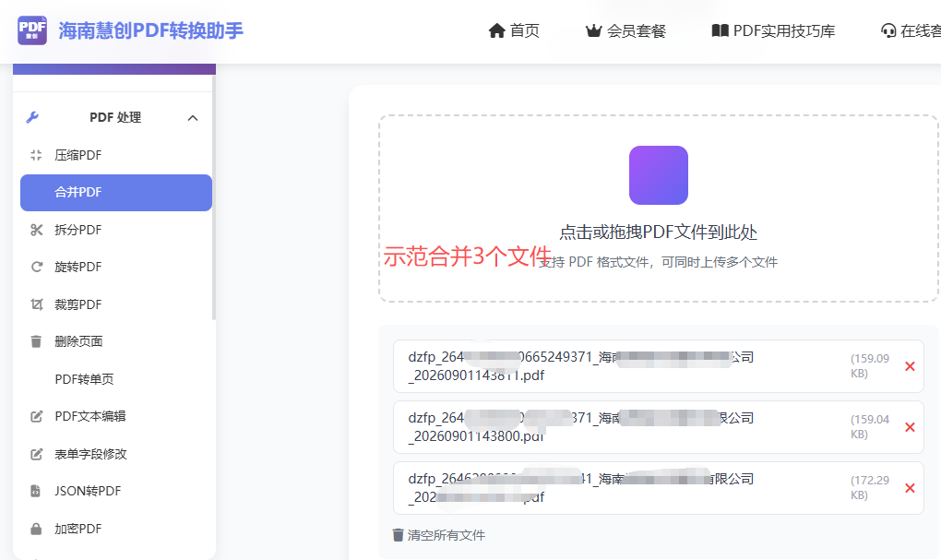Remove the first 159.09 KB file
This screenshot has height=560, width=941.
click(x=910, y=366)
